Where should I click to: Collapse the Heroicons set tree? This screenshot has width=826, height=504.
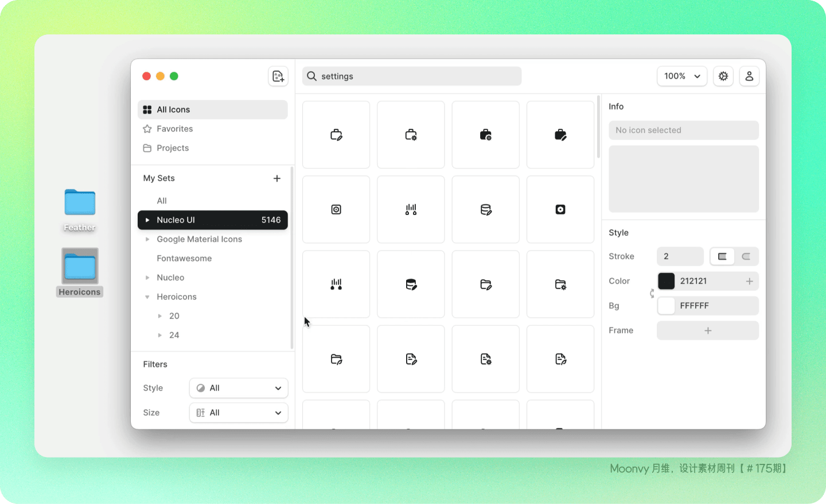tap(147, 297)
